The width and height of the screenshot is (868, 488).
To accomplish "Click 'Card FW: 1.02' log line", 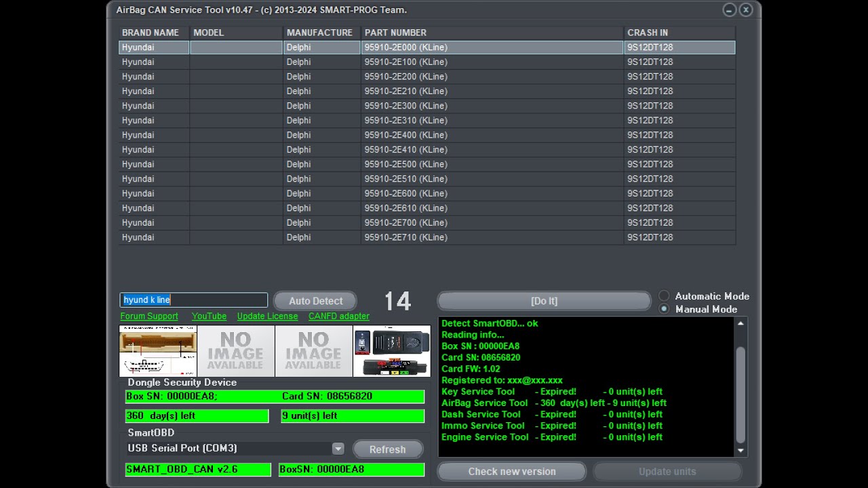I will [x=471, y=369].
